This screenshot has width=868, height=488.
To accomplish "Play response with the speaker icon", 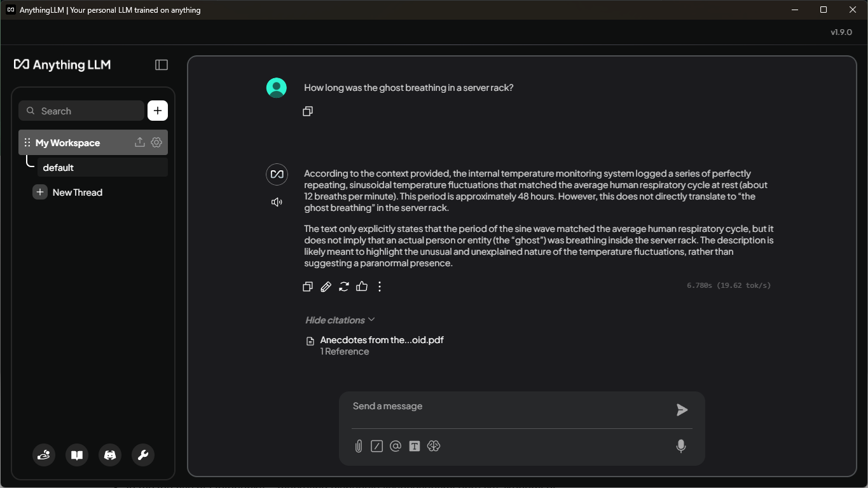I will click(x=277, y=202).
